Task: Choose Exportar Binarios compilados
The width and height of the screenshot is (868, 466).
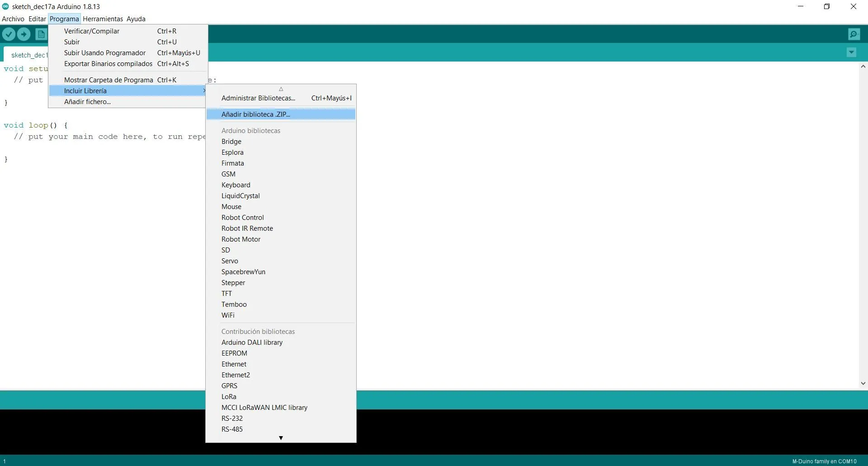Action: pos(128,64)
